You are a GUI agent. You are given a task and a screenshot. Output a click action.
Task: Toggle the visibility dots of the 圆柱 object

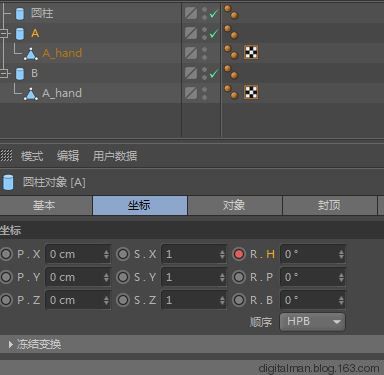[204, 14]
